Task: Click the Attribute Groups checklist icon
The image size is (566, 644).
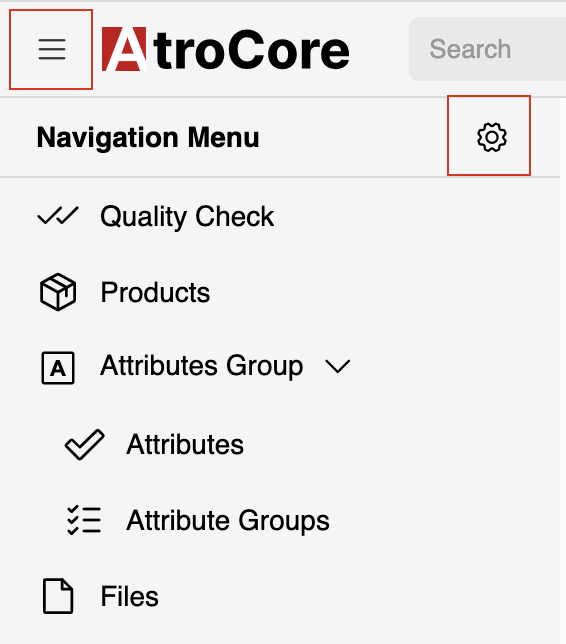Action: click(84, 520)
